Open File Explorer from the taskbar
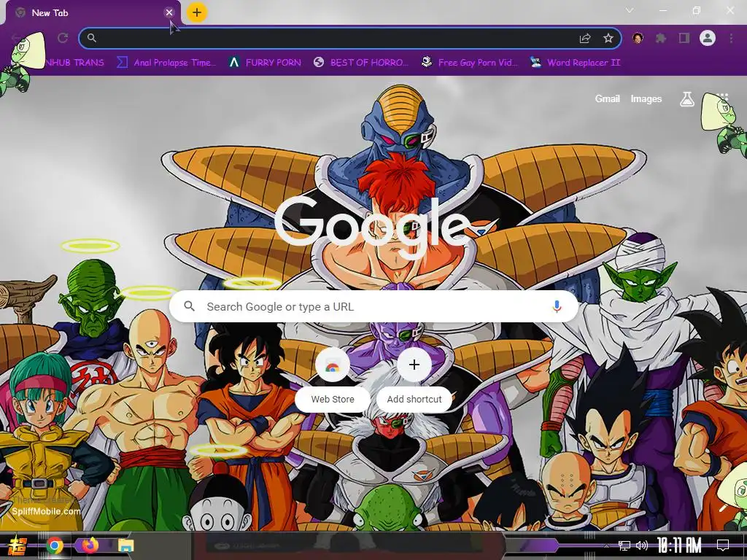Screen dimensions: 747x560 [x=125, y=545]
